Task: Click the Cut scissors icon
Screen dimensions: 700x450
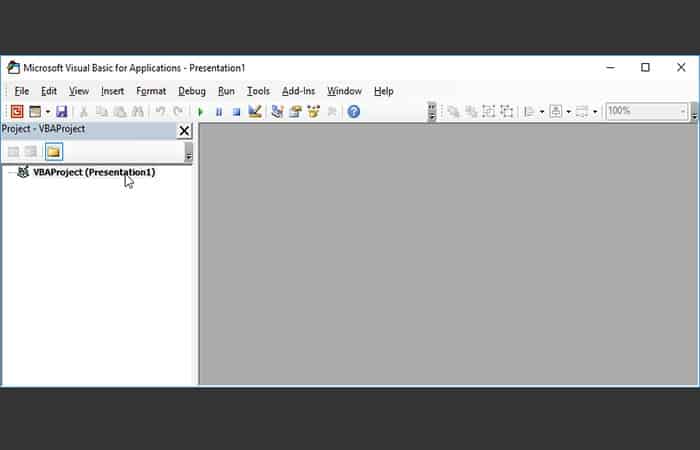Action: point(83,111)
